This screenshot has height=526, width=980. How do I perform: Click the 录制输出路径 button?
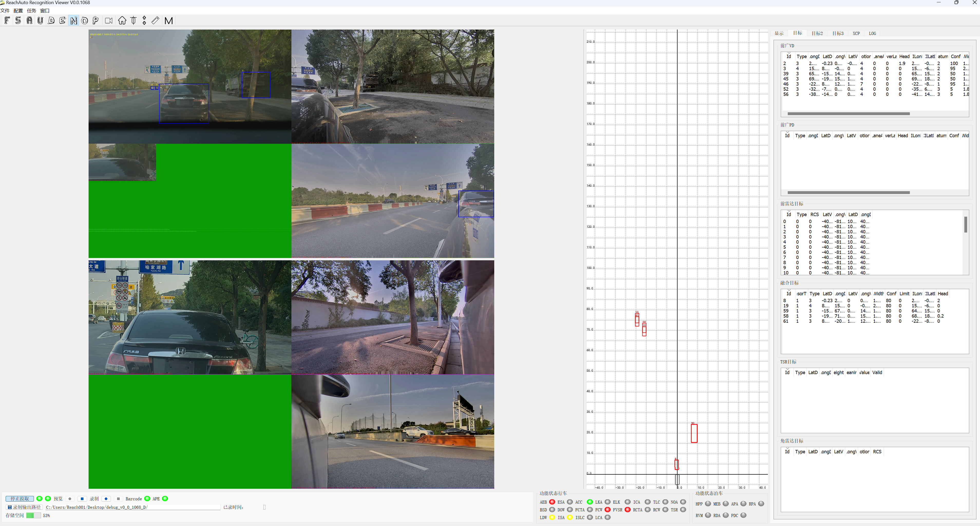tap(24, 507)
